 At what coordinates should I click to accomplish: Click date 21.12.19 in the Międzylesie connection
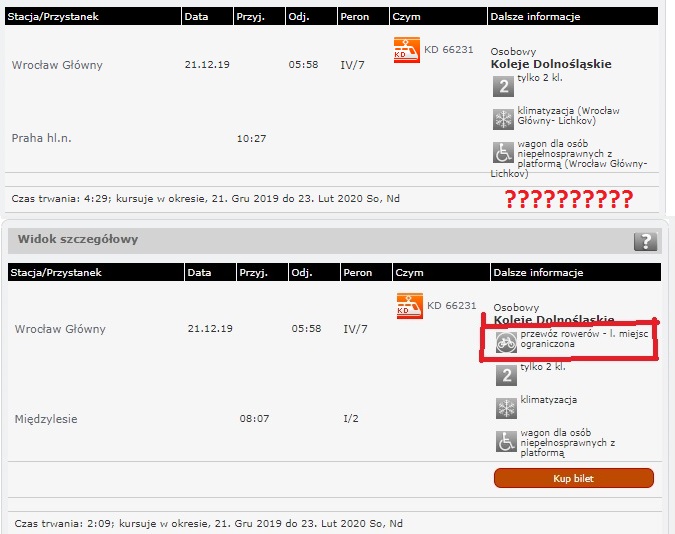point(210,329)
